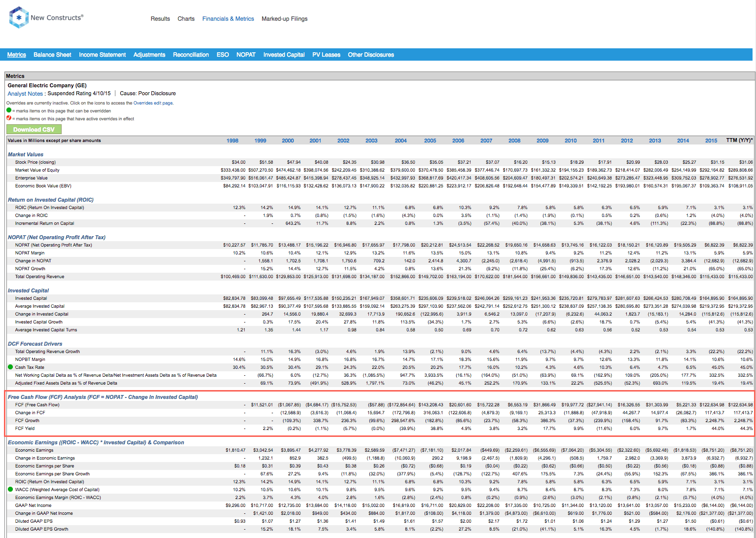The height and width of the screenshot is (538, 756).
Task: Click the 2015 column header
Action: 711,141
